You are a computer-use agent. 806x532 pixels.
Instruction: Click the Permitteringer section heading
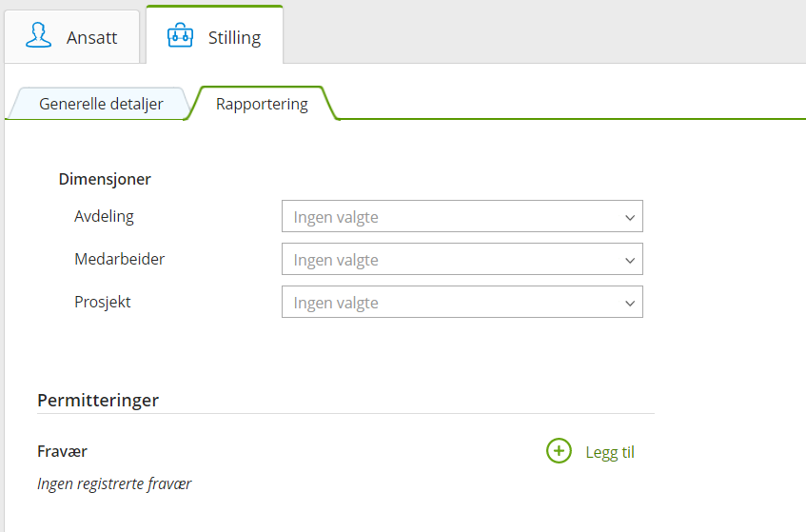(x=98, y=400)
